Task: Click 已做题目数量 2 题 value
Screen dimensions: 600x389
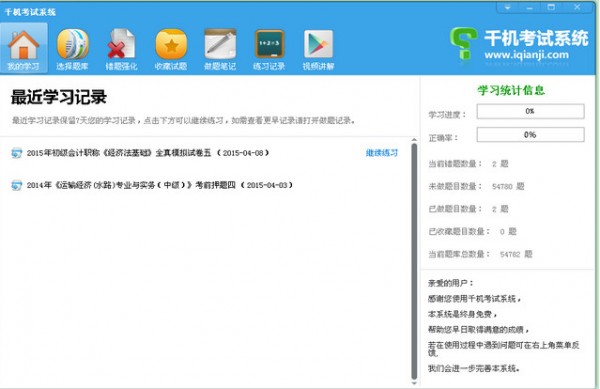Action: click(500, 209)
